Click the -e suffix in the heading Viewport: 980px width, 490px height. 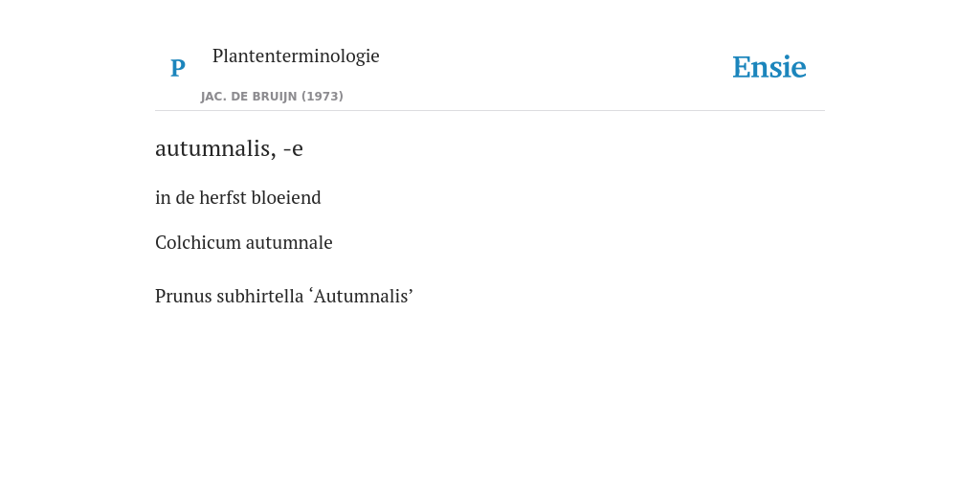tap(293, 148)
